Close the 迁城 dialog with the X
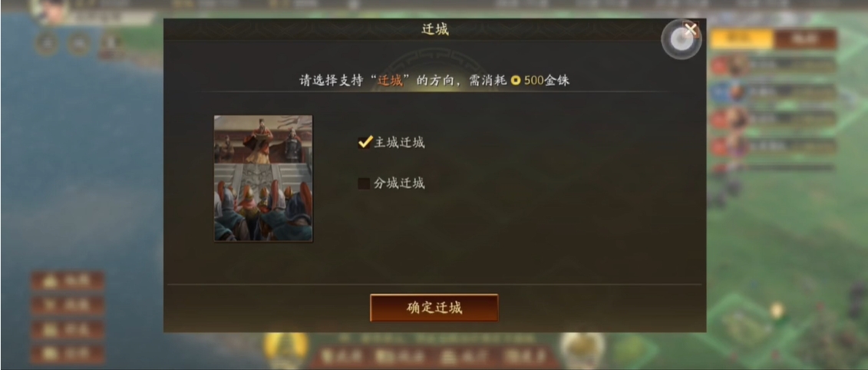The height and width of the screenshot is (370, 868). point(690,29)
